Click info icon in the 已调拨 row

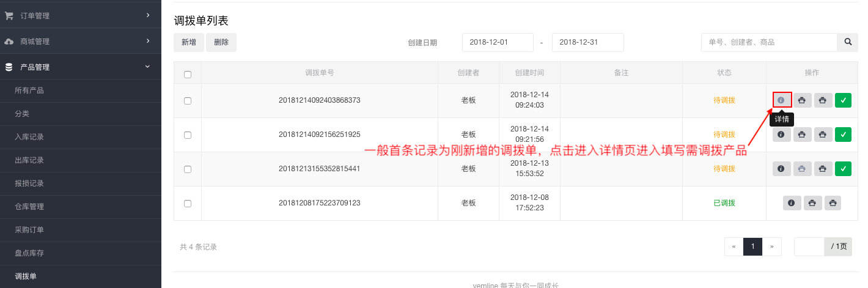792,203
